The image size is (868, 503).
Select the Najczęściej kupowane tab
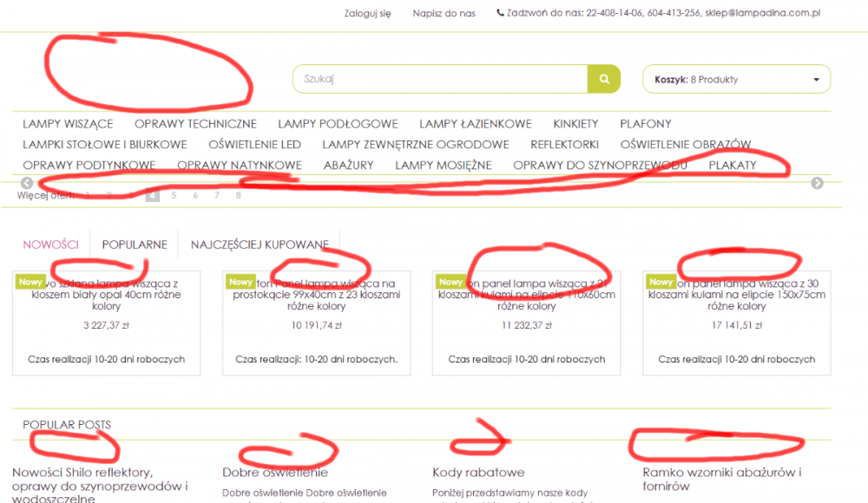[x=260, y=245]
